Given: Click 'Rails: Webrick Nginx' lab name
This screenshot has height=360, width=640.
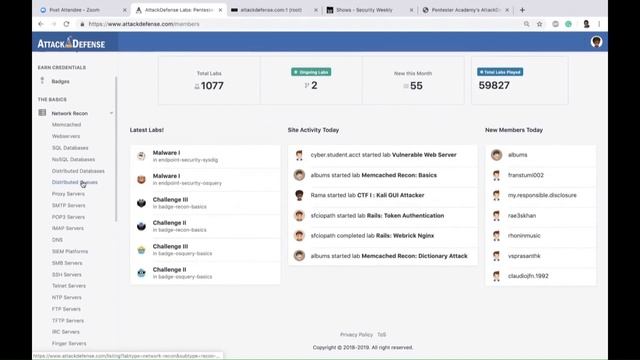Looking at the screenshot, I should pyautogui.click(x=405, y=236).
